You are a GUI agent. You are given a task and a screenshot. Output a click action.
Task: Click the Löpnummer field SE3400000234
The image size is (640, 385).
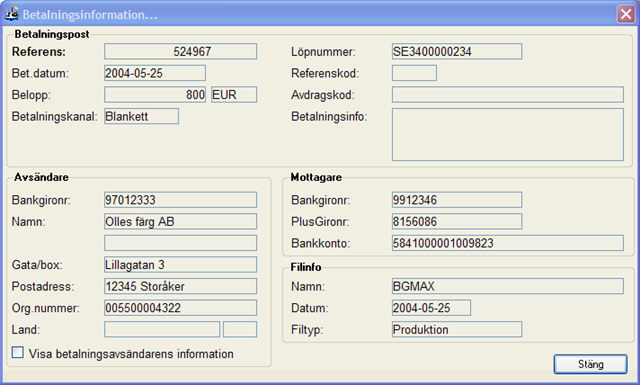tap(457, 51)
